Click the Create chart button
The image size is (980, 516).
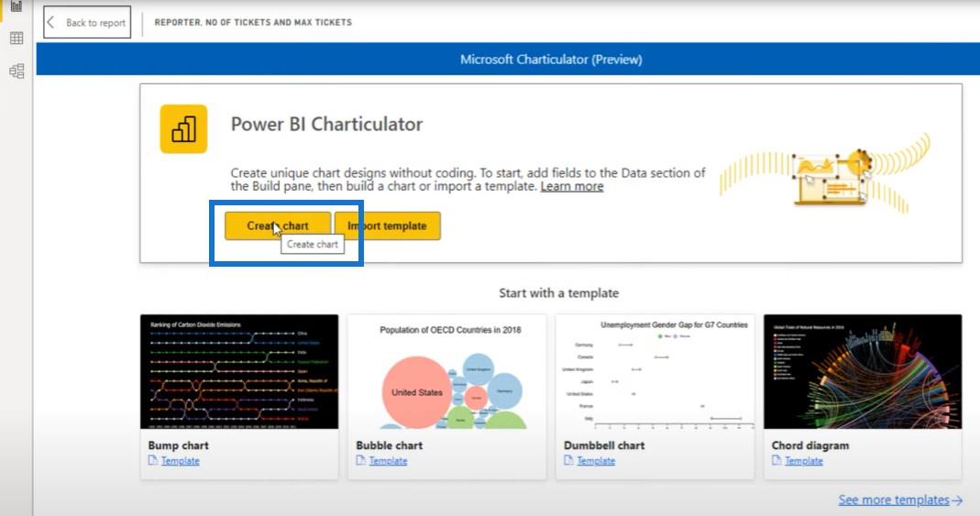point(278,225)
